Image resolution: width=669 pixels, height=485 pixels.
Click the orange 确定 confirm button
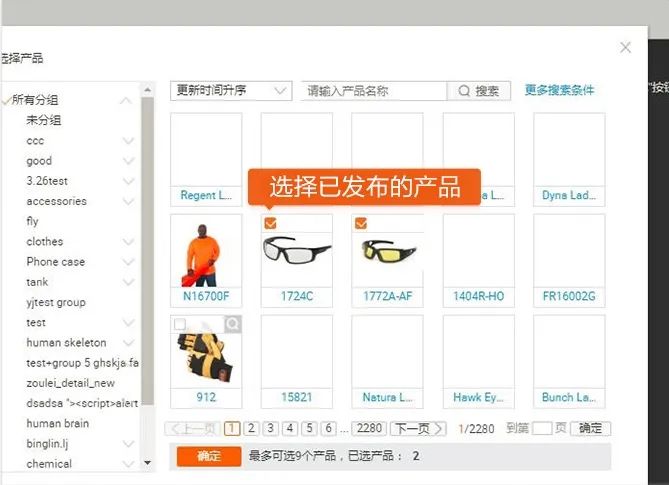[x=209, y=456]
